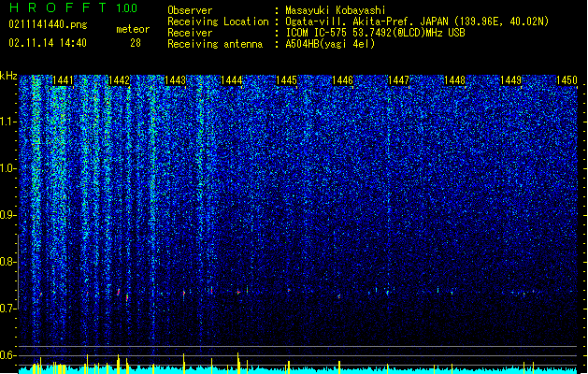This screenshot has height=374, width=588.
Task: Click time marker 1448 on the spectrogram
Action: tap(454, 80)
